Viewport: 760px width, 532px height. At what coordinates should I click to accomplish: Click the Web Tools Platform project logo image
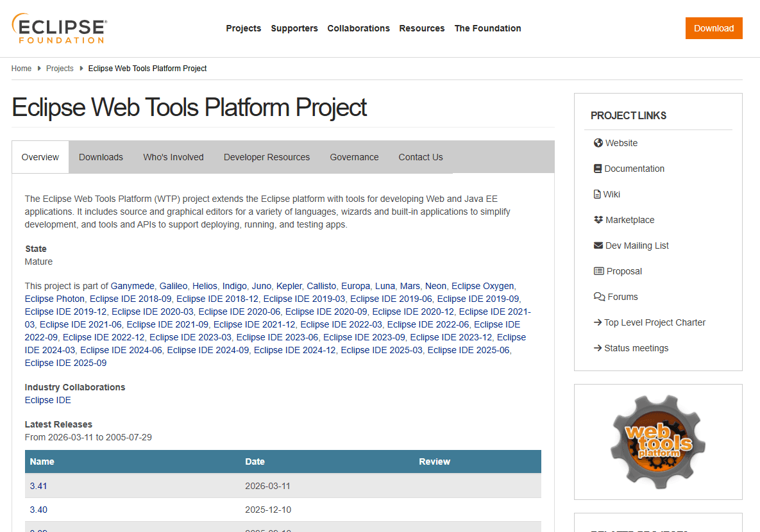pyautogui.click(x=658, y=442)
